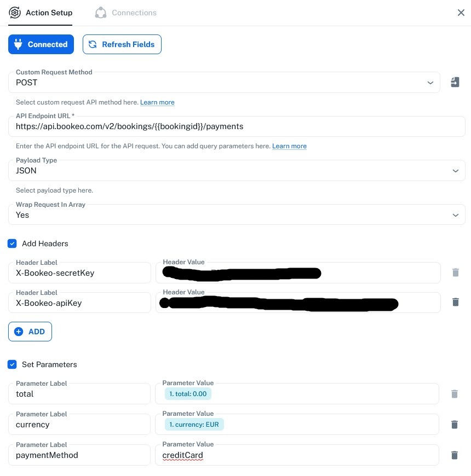Switch to the Connections tab

[x=134, y=13]
